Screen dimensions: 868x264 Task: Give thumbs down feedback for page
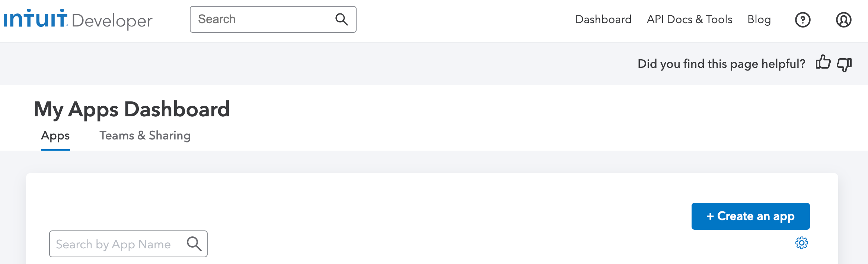[844, 65]
